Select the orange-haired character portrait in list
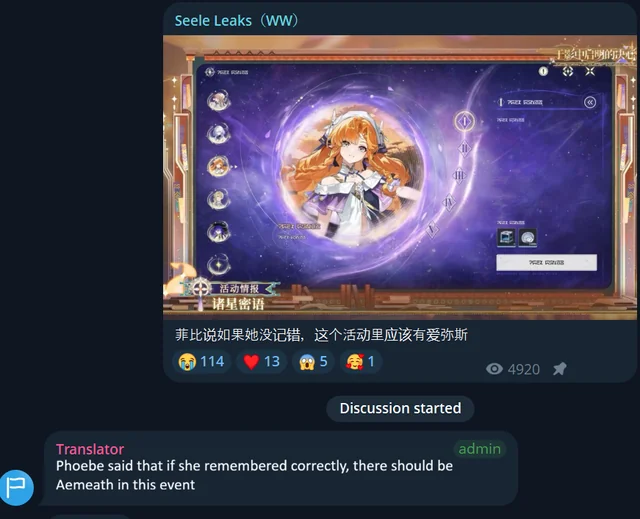The width and height of the screenshot is (640, 519). pyautogui.click(x=218, y=166)
